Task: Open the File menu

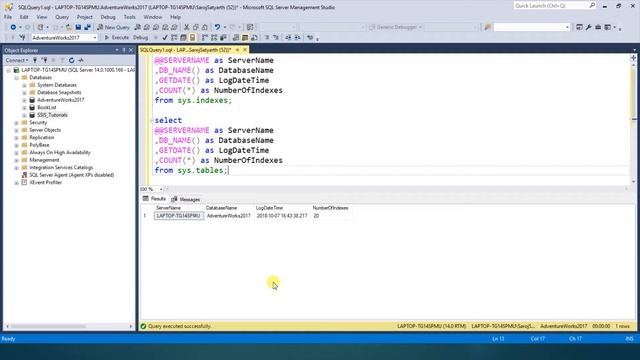Action: [8, 17]
